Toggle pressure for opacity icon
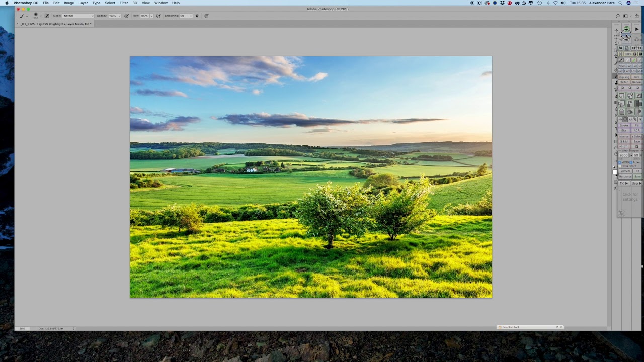 126,16
